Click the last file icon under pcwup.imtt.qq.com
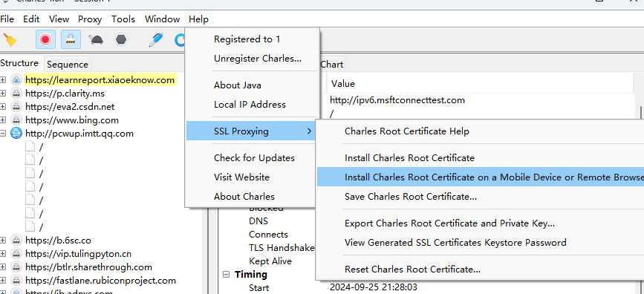Screen dimensions: 644x294 click(30, 226)
